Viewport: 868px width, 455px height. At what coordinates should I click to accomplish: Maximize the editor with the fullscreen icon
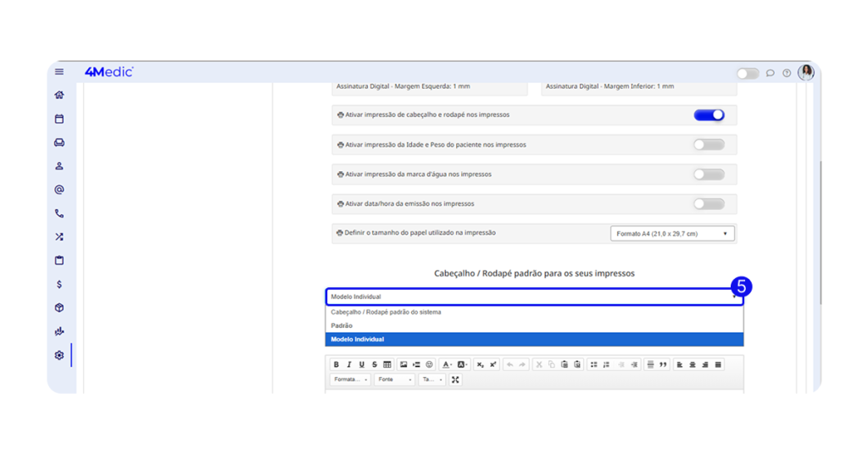pos(455,380)
